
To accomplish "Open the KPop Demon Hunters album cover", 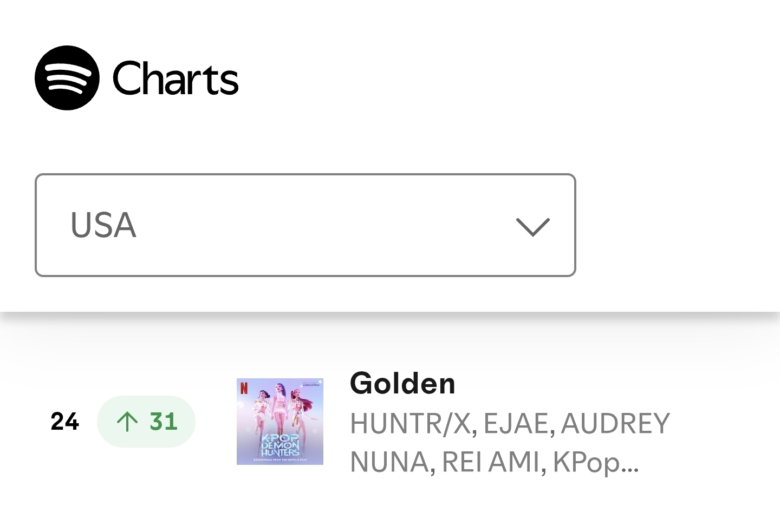I will click(x=280, y=422).
